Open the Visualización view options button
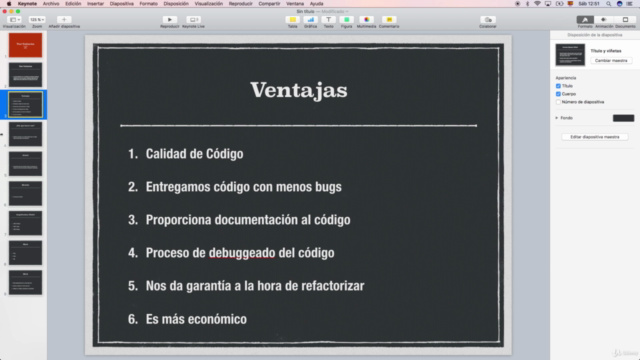This screenshot has width=640, height=360. click(14, 20)
